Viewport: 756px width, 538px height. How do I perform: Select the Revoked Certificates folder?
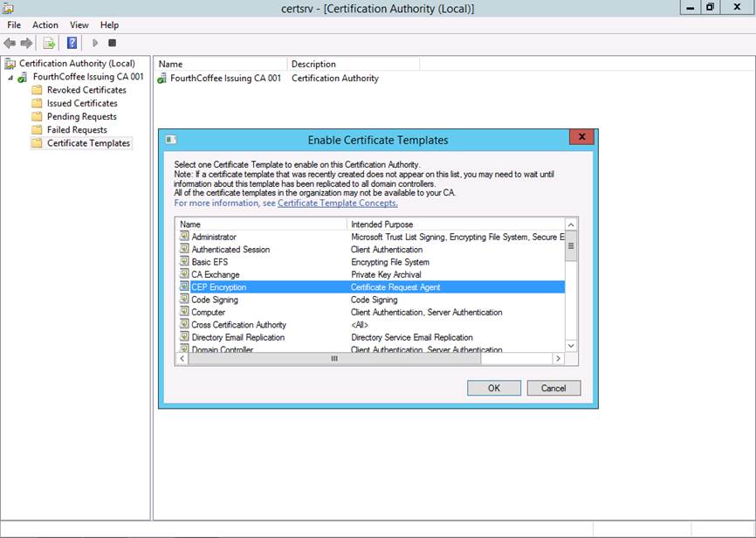pos(86,90)
